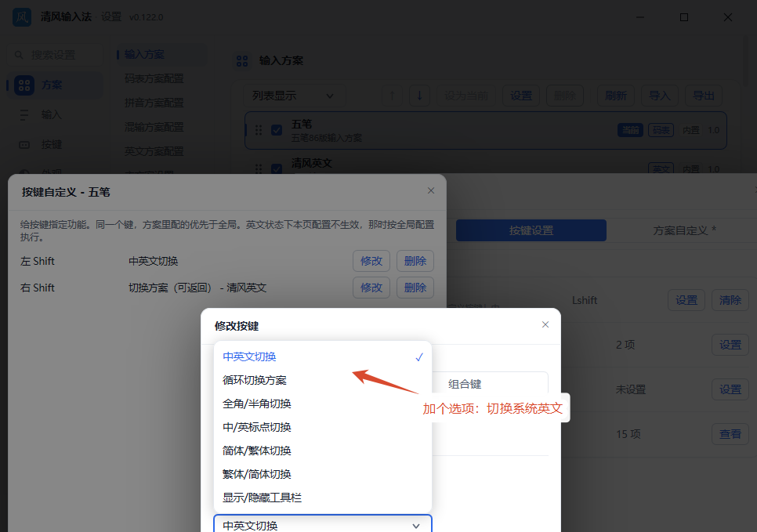Click 删除 for the 左 Shift key
Screen dimensions: 757x532
[x=415, y=261]
